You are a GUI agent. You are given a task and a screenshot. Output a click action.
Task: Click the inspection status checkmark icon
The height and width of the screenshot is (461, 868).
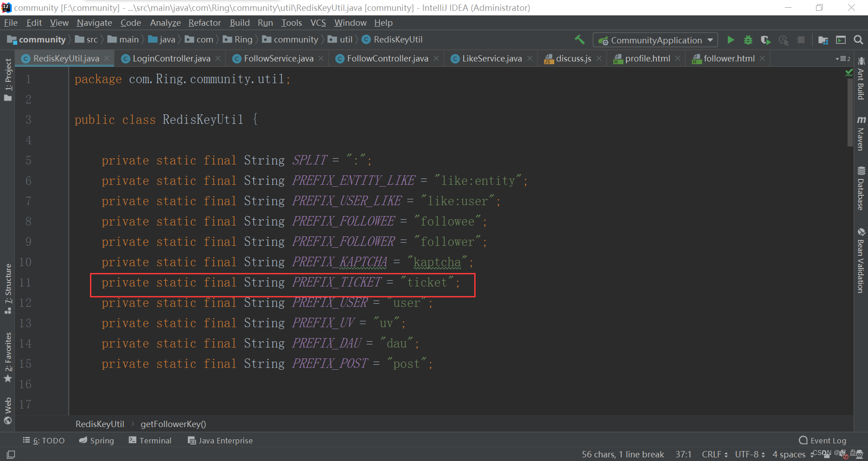pyautogui.click(x=849, y=73)
